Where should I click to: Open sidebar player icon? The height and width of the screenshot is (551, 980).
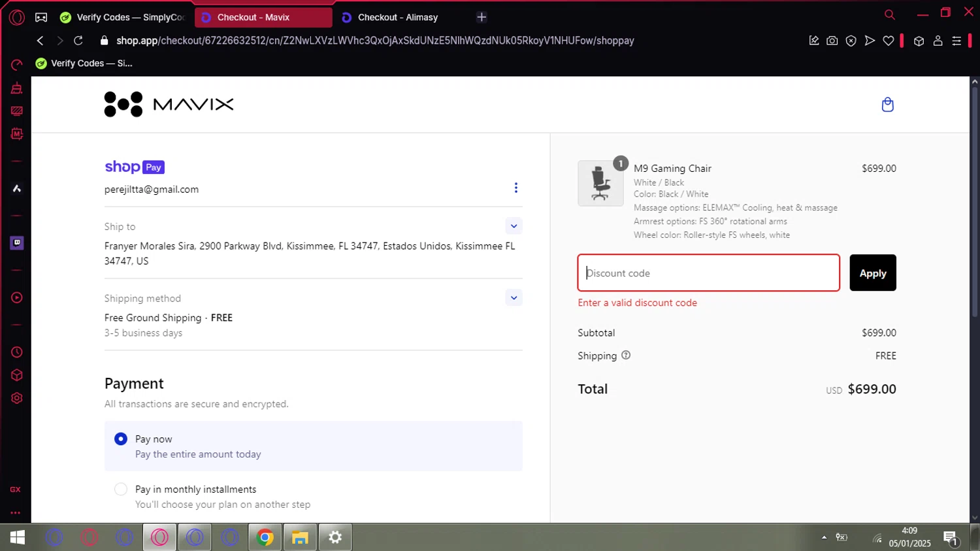[x=17, y=297]
